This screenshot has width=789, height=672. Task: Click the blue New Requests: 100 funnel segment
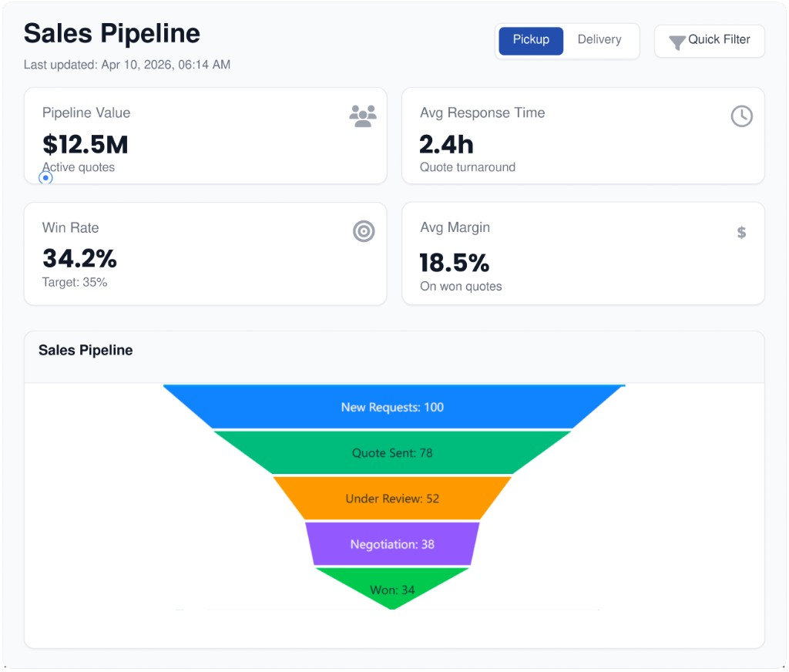[393, 407]
